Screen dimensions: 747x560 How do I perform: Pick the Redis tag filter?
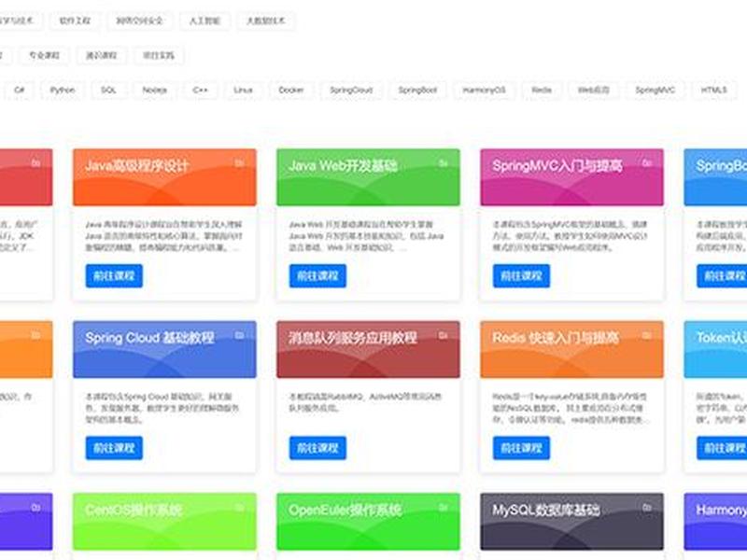pos(542,90)
